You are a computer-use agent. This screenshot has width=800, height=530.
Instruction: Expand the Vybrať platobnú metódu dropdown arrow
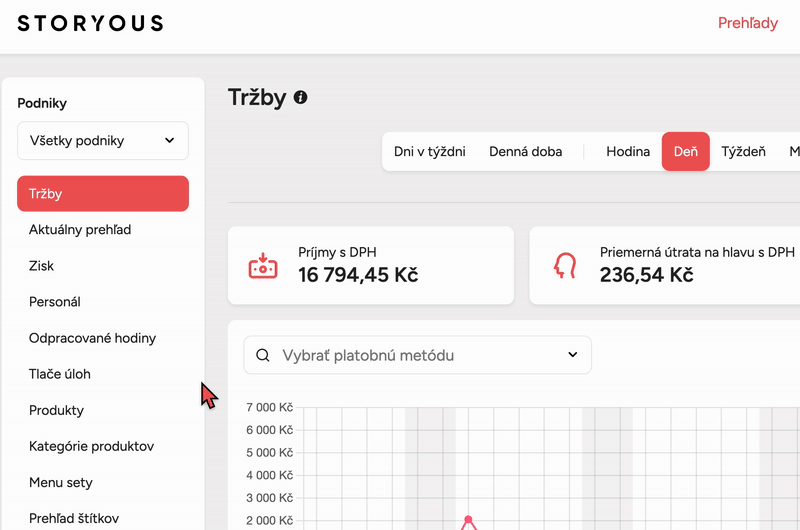573,355
